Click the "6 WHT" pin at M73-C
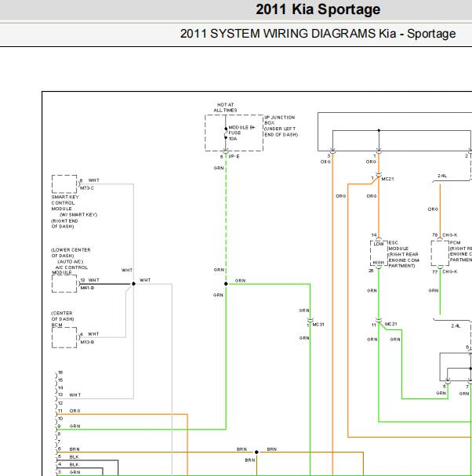This screenshot has height=476, width=472. [89, 180]
